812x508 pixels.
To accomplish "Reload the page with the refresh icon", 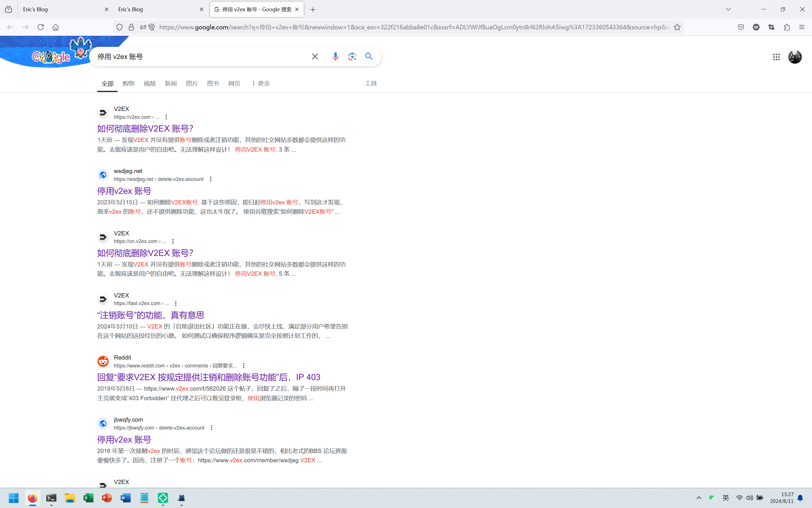I will 41,27.
